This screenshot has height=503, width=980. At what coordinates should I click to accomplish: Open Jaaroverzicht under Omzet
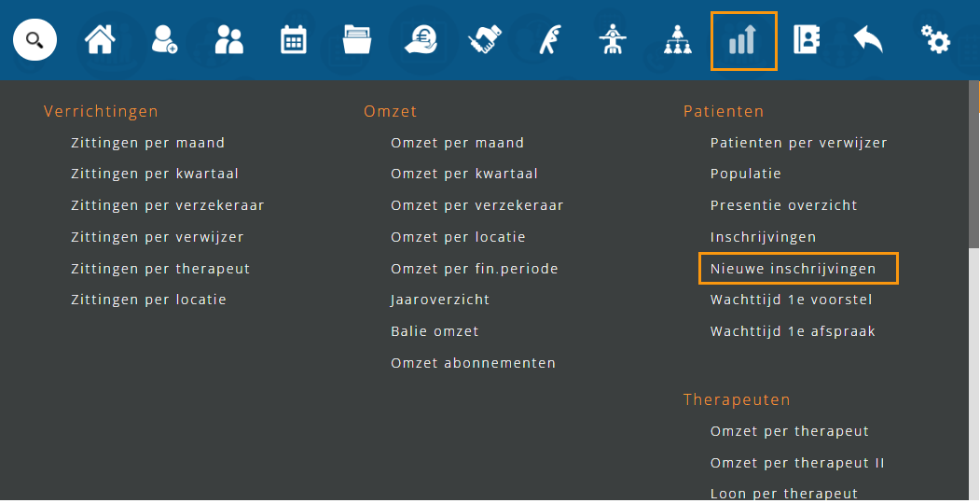tap(440, 300)
